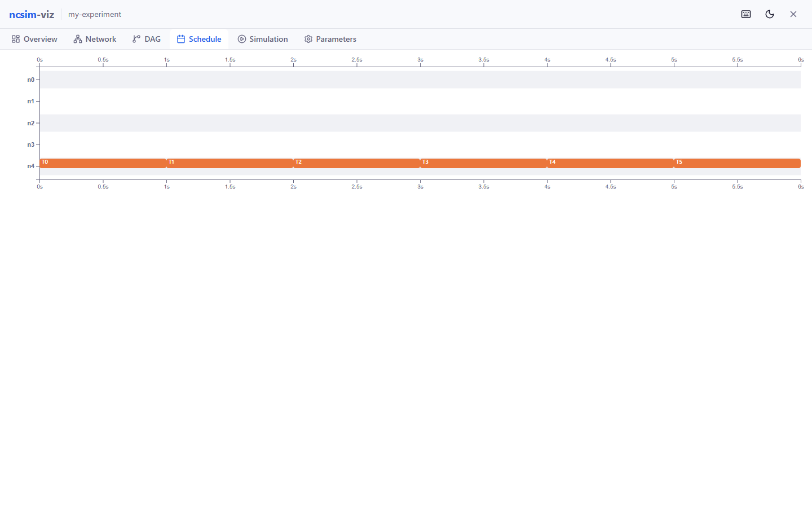Click the Simulation play icon
The width and height of the screenshot is (812, 508).
tap(242, 39)
